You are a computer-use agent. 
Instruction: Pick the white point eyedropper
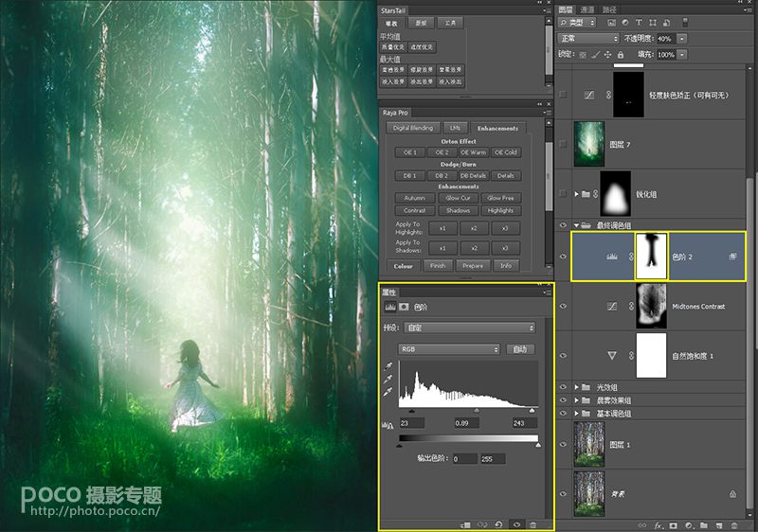click(x=388, y=392)
